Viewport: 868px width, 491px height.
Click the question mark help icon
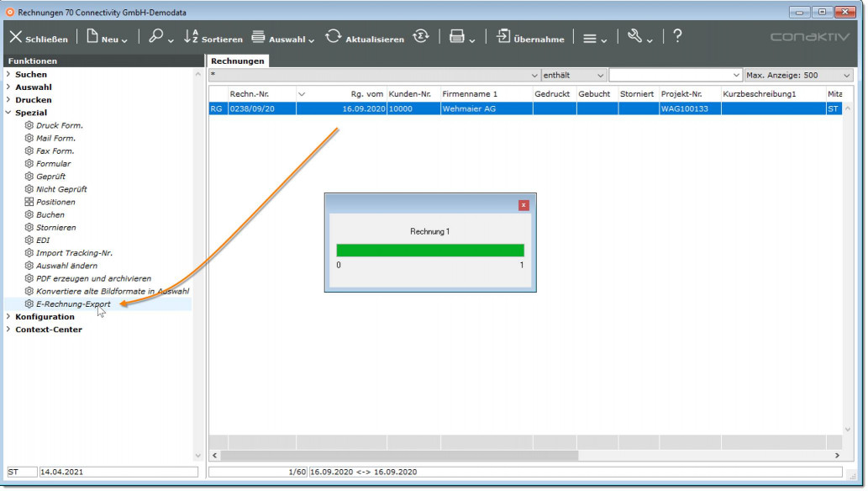pyautogui.click(x=677, y=37)
